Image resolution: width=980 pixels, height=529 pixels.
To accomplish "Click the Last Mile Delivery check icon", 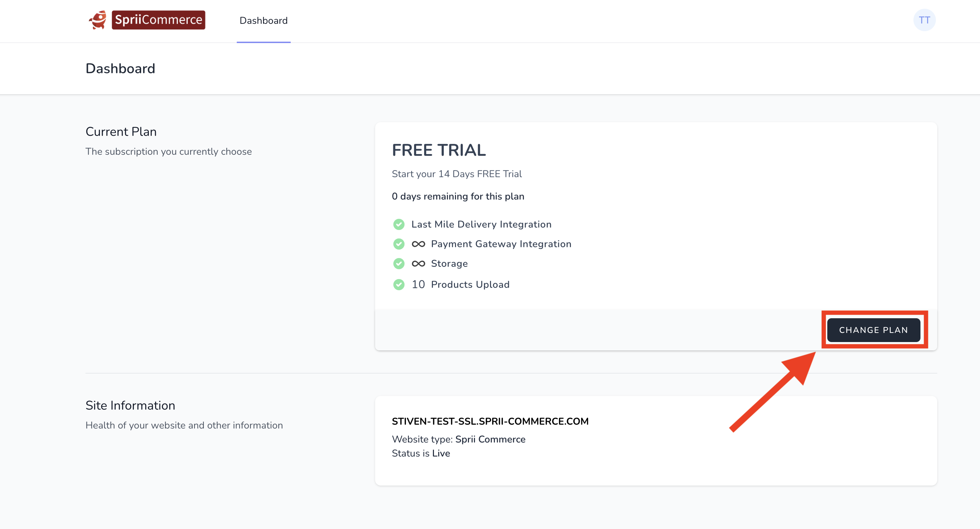I will 399,224.
